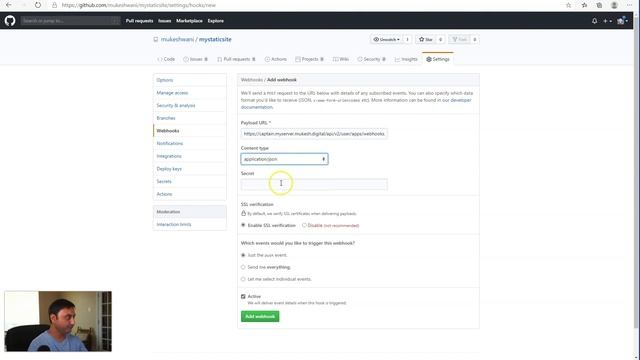
Task: Open browser profile icon
Action: [x=614, y=5]
